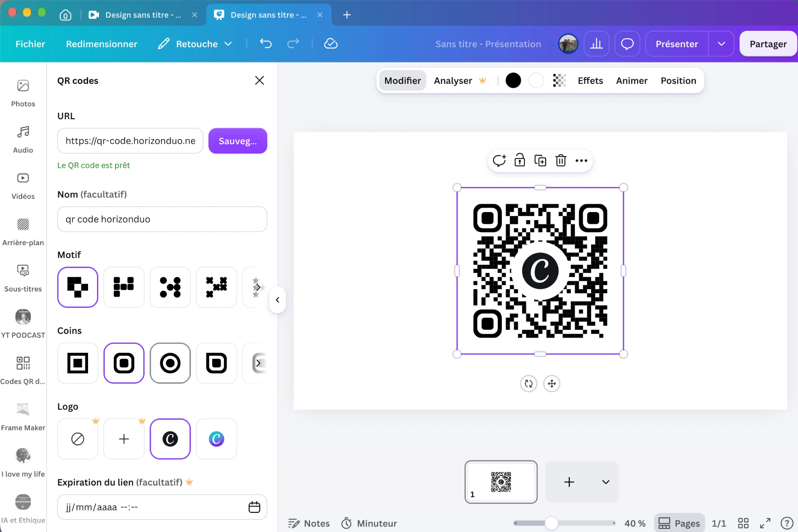Screen dimensions: 798x532
Task: Click the Modifier button
Action: (403, 81)
